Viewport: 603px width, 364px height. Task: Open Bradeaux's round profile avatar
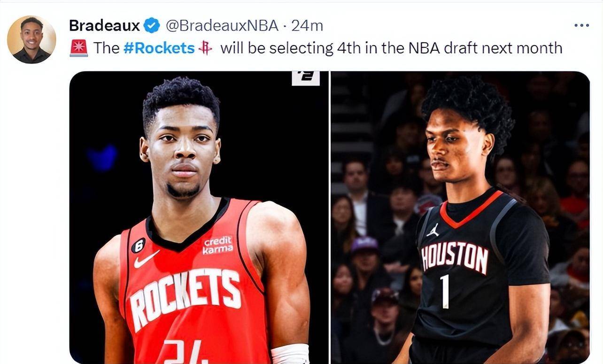coord(31,39)
